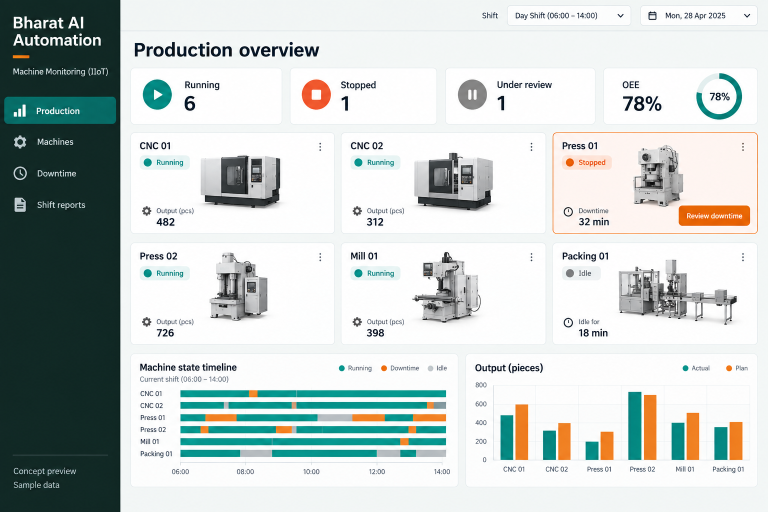Screen dimensions: 768x512
Task: Click the Packing 01 Idle status badge
Action: click(581, 273)
